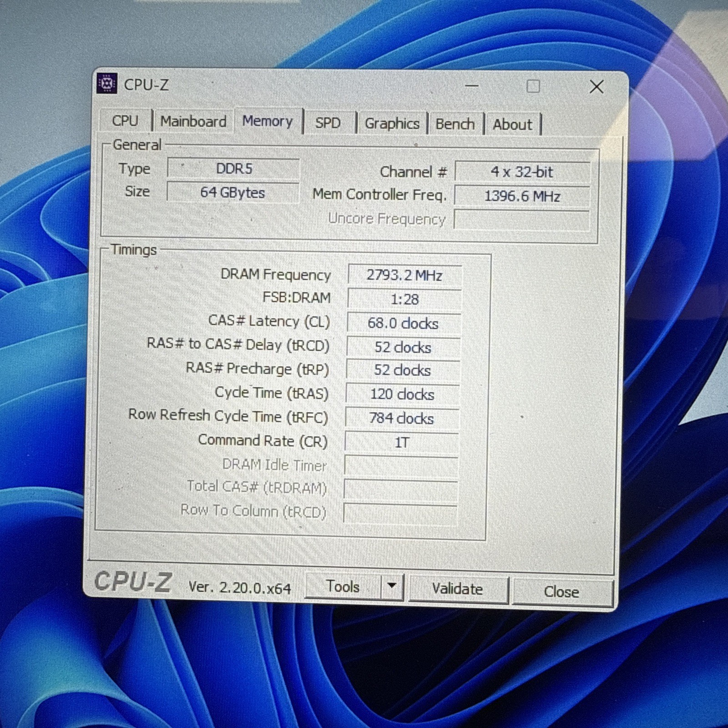Select the 120 clocks tRAS value
This screenshot has height=728, width=728.
[x=402, y=394]
